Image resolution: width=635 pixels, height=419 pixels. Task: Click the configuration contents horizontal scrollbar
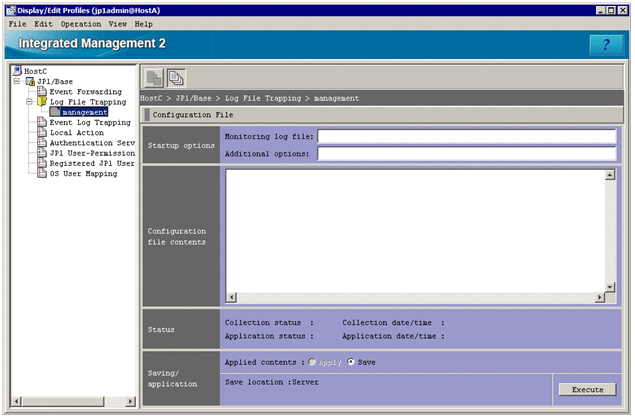(x=410, y=297)
